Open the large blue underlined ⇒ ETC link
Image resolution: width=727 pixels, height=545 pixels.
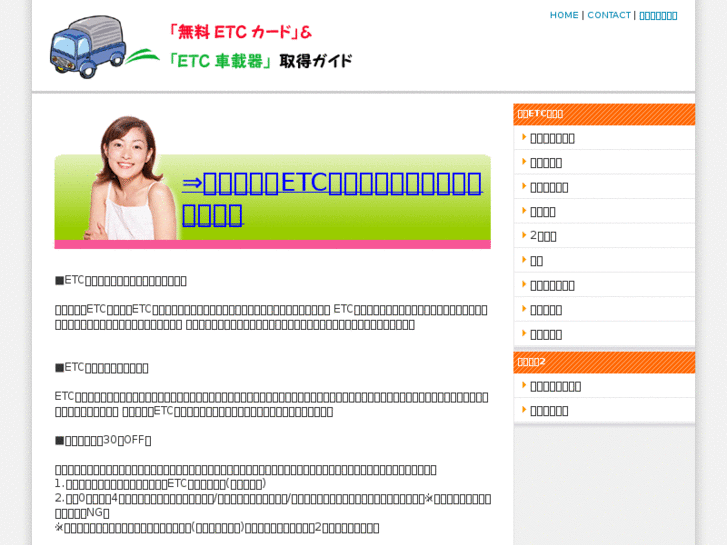[x=332, y=199]
